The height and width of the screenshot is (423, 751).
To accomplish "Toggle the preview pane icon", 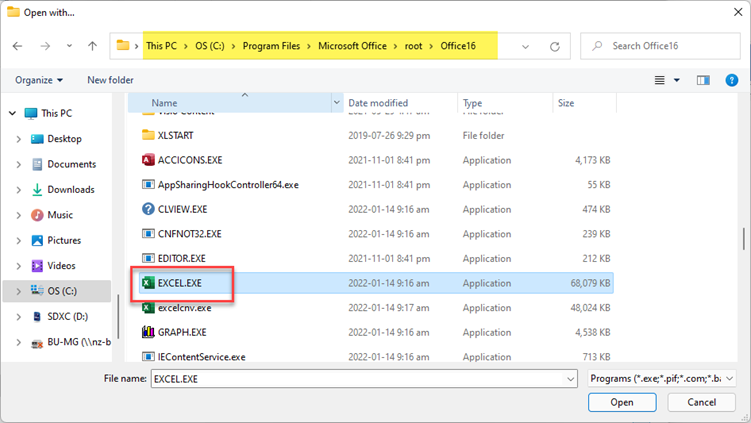I will 703,80.
